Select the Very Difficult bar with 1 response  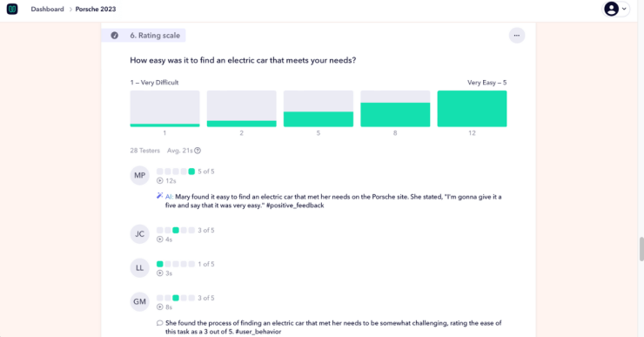click(164, 109)
